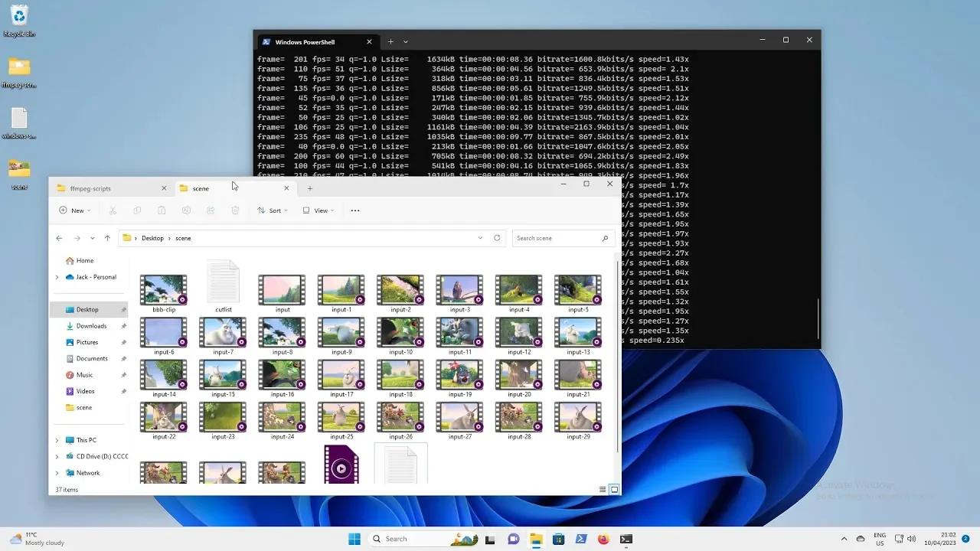Open Recycle Bin on the desktop
Image resolution: width=980 pixels, height=551 pixels.
tap(19, 19)
